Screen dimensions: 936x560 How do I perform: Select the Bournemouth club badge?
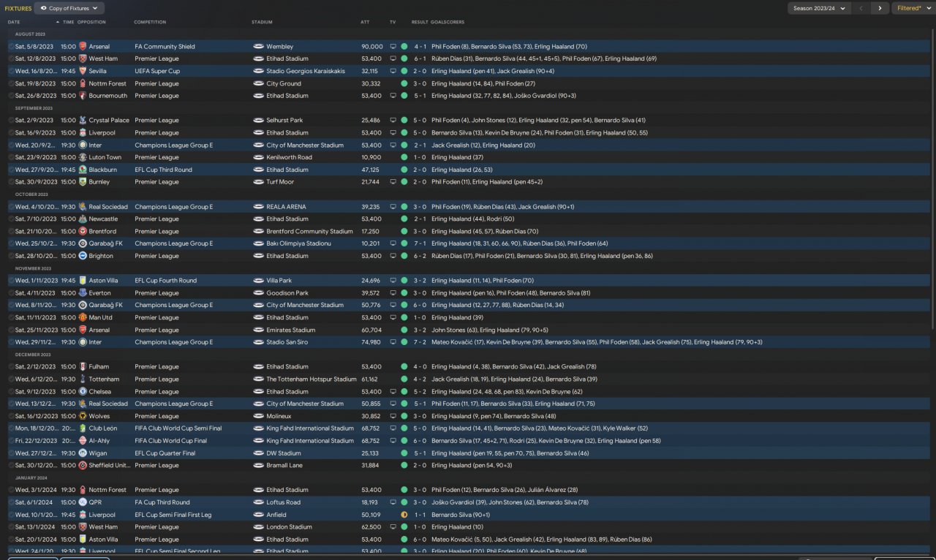coord(83,96)
